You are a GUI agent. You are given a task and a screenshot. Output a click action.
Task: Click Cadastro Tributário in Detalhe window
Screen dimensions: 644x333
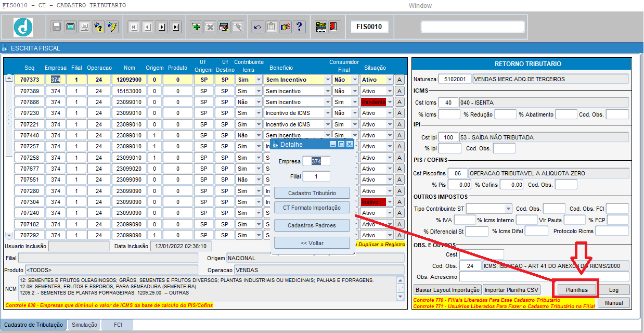click(x=312, y=193)
